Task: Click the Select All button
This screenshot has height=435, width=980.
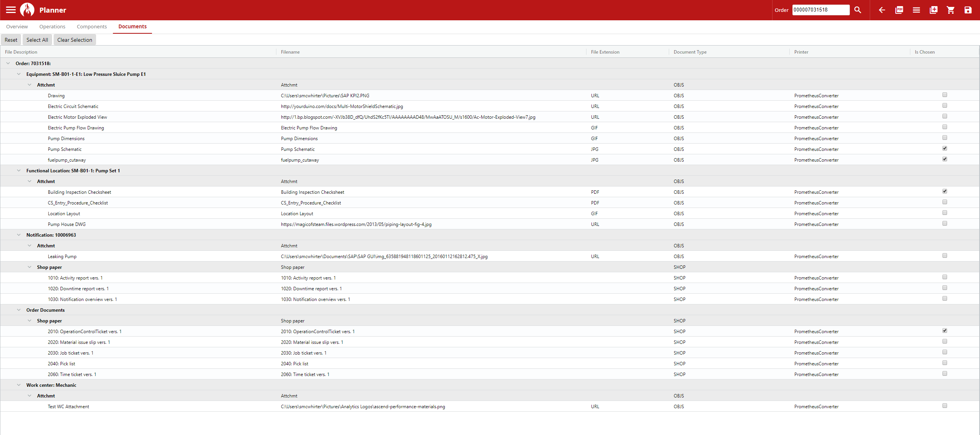Action: point(37,39)
